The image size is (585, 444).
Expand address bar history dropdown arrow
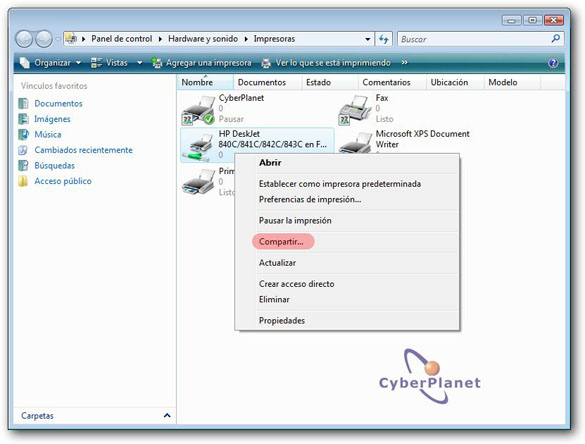coord(367,39)
